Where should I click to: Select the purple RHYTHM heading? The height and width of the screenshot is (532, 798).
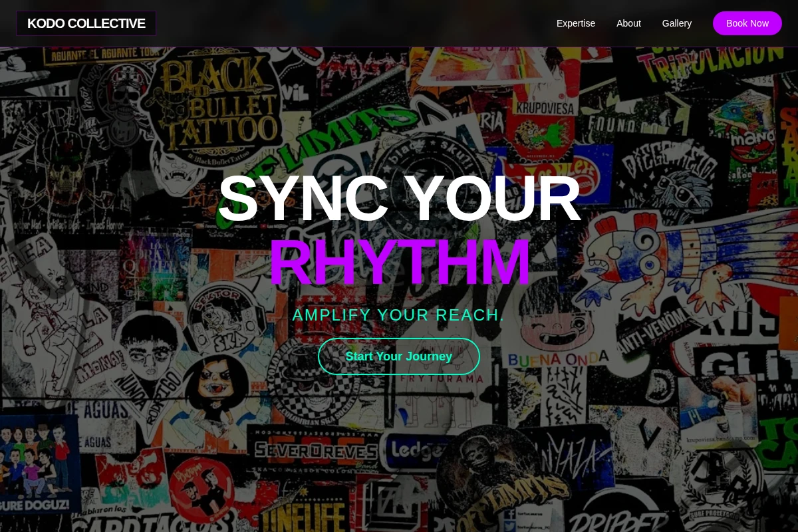pos(399,262)
